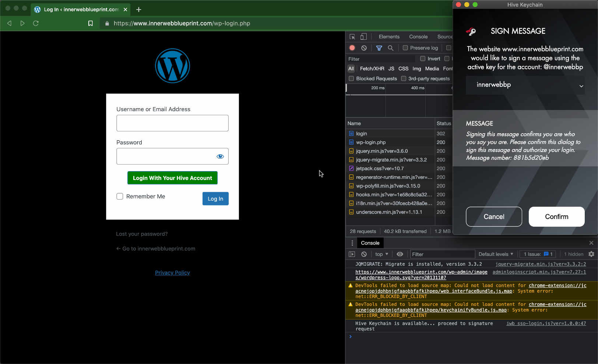The width and height of the screenshot is (598, 364).
Task: Bookmark this page using the bookmark icon
Action: pyautogui.click(x=90, y=23)
